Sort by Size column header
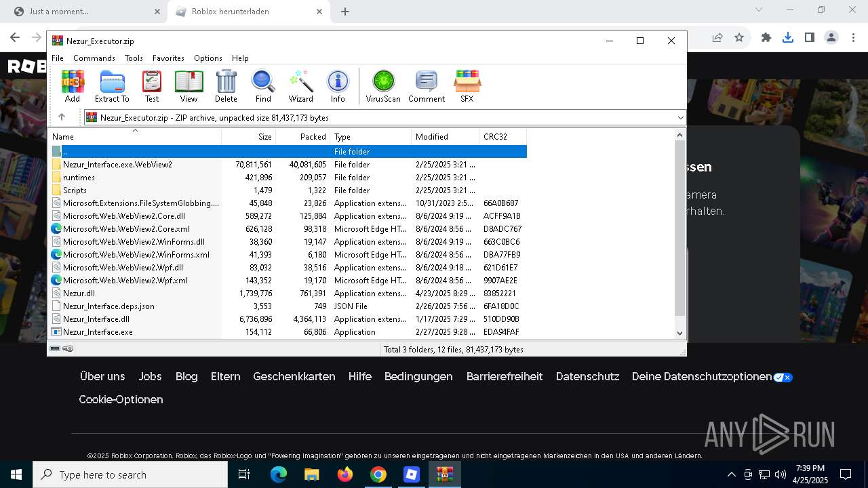The image size is (868, 488). click(248, 137)
